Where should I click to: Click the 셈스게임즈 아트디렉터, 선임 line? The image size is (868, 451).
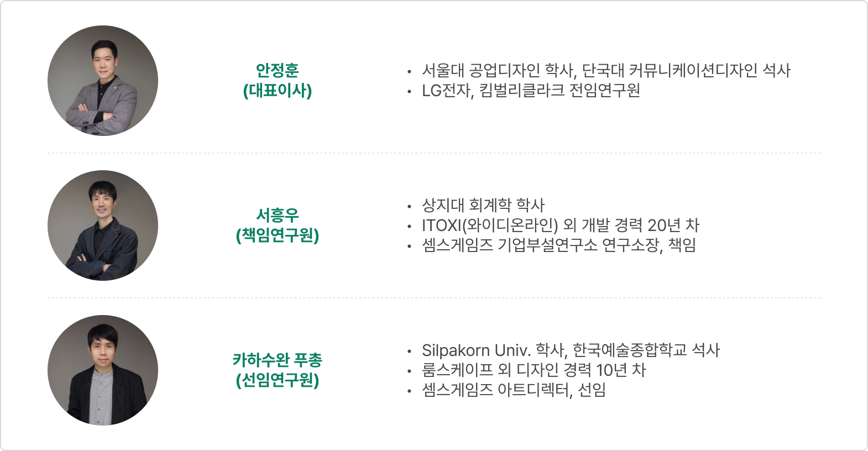[x=514, y=390]
